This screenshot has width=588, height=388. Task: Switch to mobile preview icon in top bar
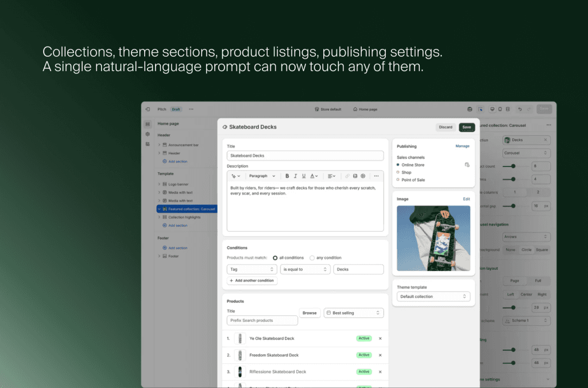pyautogui.click(x=500, y=109)
